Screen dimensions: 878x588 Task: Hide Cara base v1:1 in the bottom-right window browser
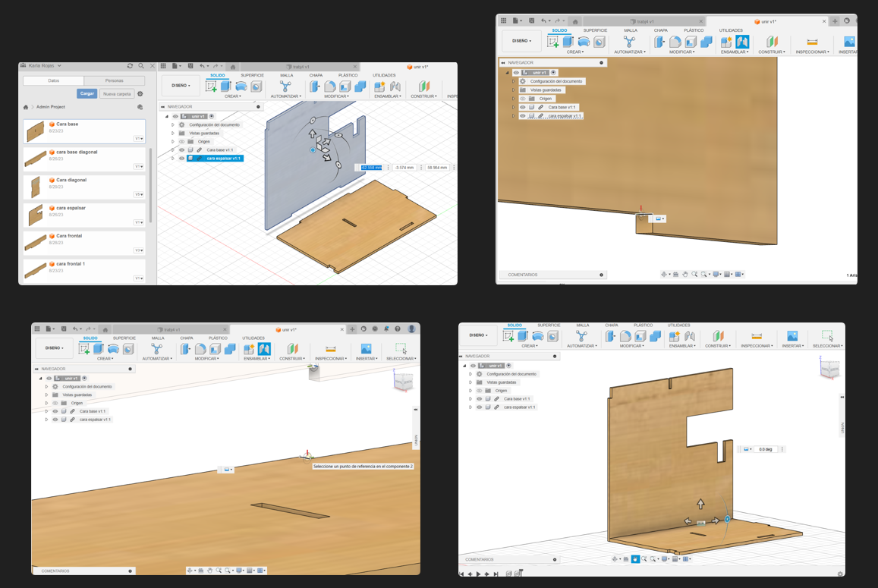point(480,399)
